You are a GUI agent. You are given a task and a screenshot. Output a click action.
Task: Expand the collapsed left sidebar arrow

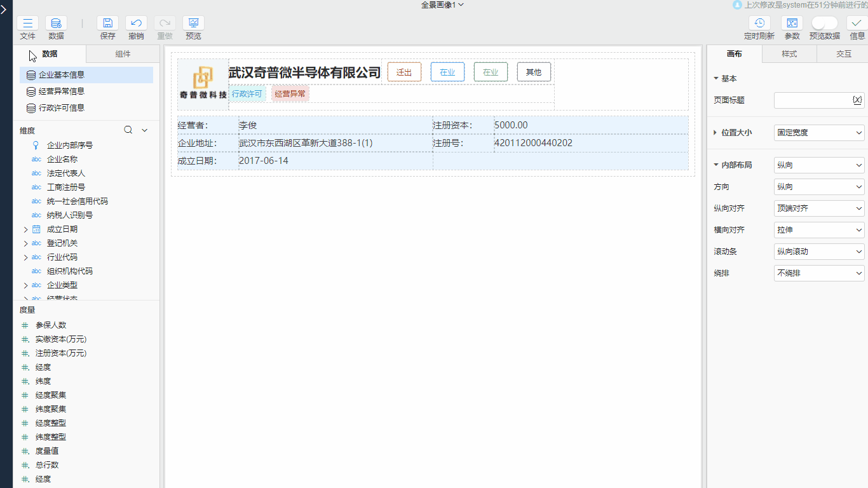click(4, 10)
